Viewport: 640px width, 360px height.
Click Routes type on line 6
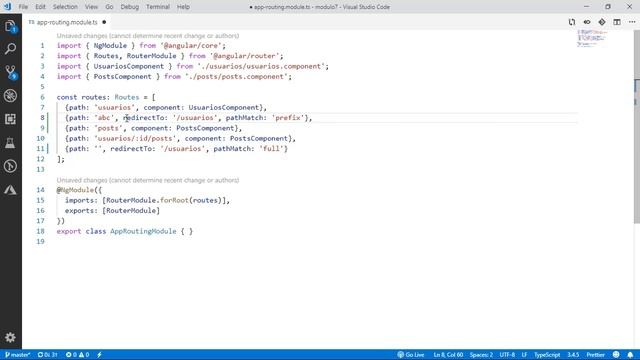pyautogui.click(x=127, y=97)
